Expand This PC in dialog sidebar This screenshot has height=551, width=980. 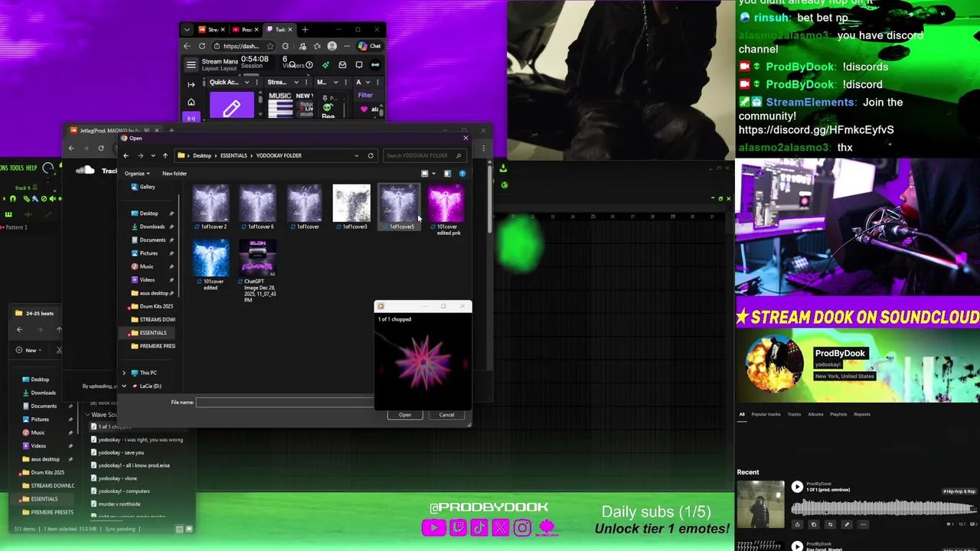tap(124, 373)
